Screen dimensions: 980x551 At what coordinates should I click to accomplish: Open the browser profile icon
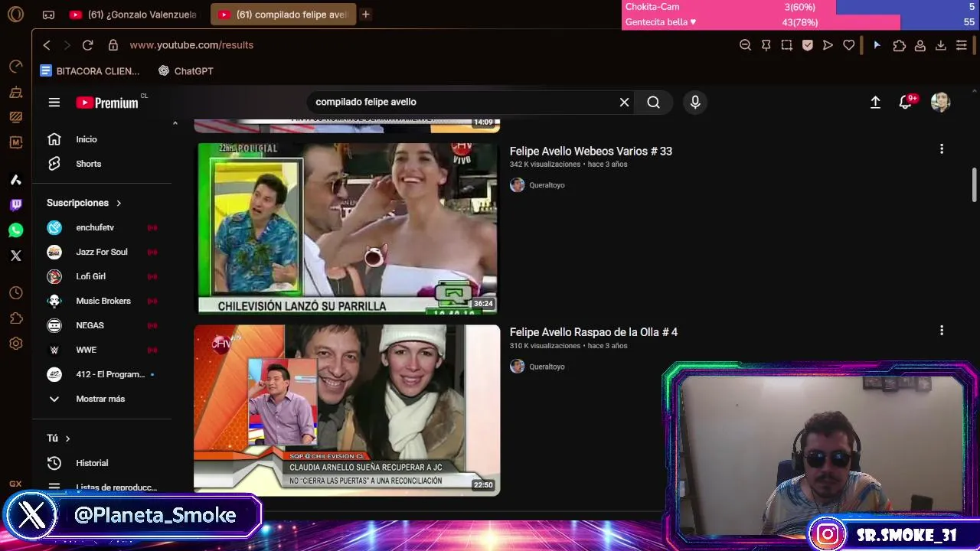(920, 45)
